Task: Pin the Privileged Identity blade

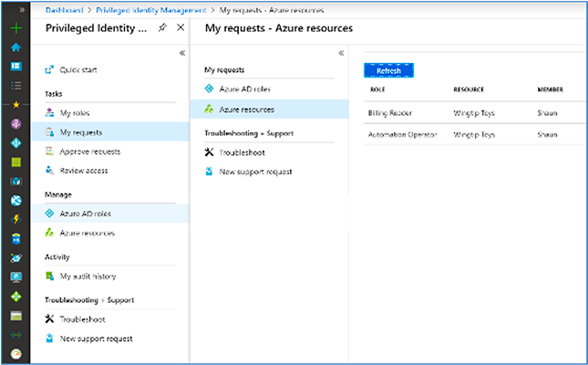Action: [162, 27]
